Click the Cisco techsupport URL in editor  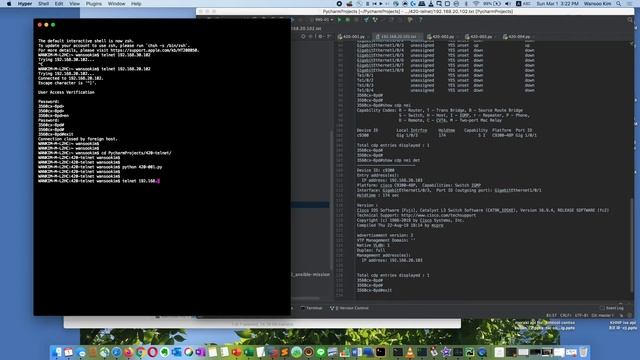[438, 215]
